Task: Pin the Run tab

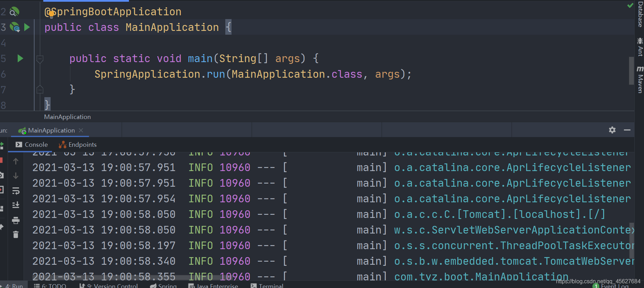Action: (x=1, y=227)
